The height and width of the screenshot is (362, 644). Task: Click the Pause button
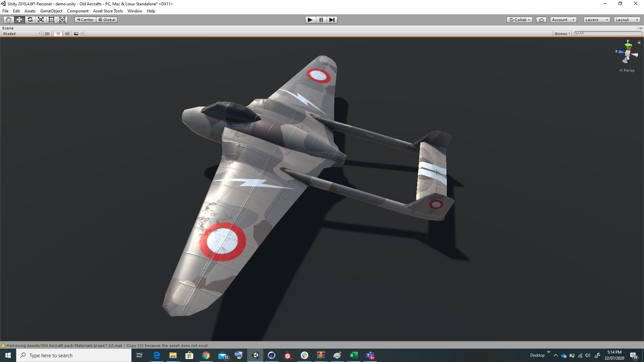[321, 20]
